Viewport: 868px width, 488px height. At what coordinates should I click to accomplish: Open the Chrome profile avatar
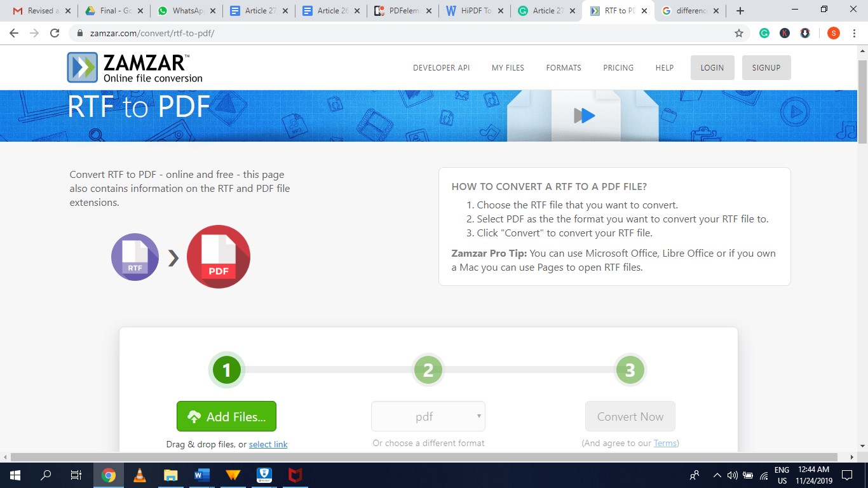tap(833, 33)
